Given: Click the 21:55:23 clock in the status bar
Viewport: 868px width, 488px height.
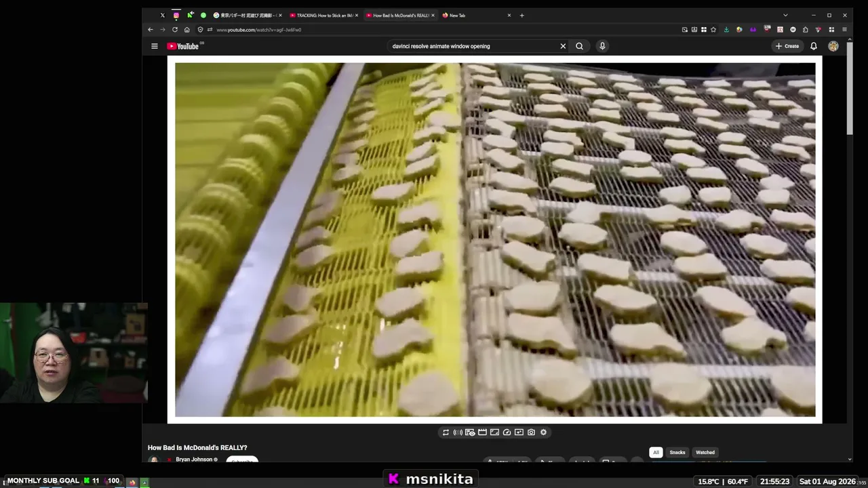Looking at the screenshot, I should pos(774,481).
